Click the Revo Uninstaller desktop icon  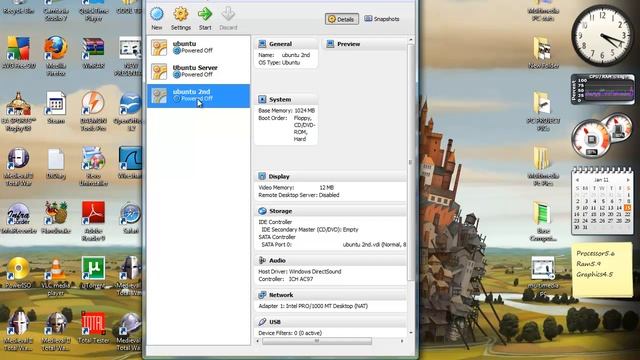click(93, 166)
